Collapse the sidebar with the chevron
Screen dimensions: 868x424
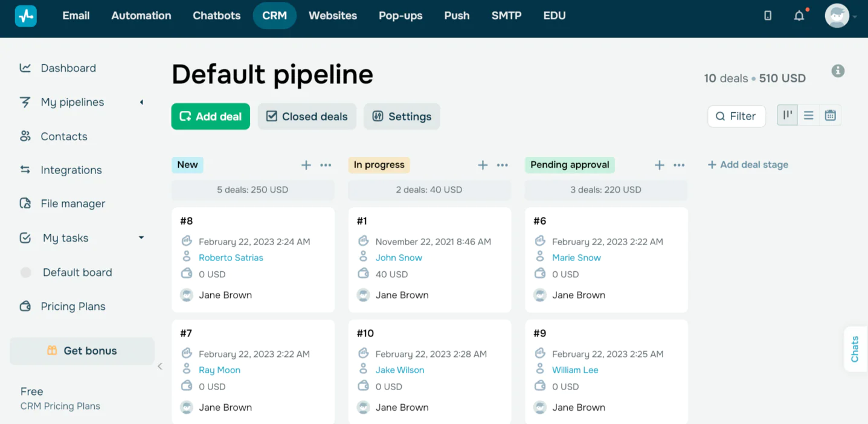coord(160,366)
